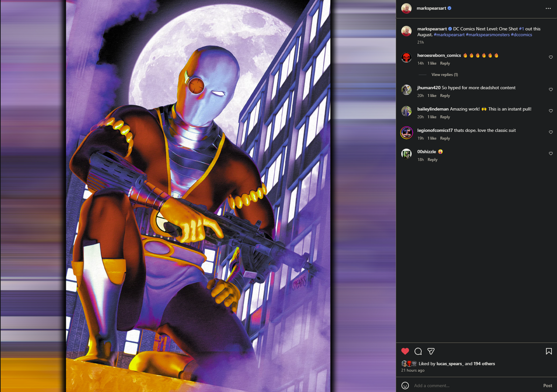Open lucas_spears_ profile from likes line
The width and height of the screenshot is (557, 392).
450,364
